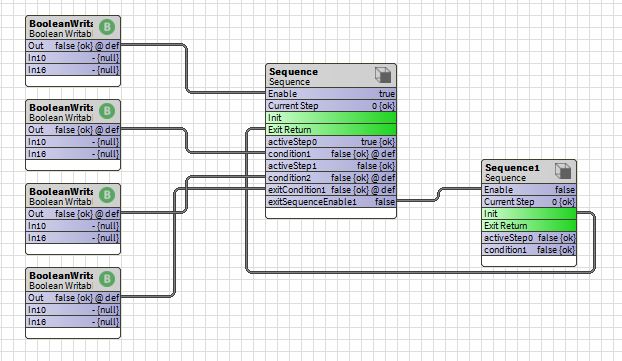Select the Enable false row in Sequence1
This screenshot has width=622, height=361.
point(529,190)
